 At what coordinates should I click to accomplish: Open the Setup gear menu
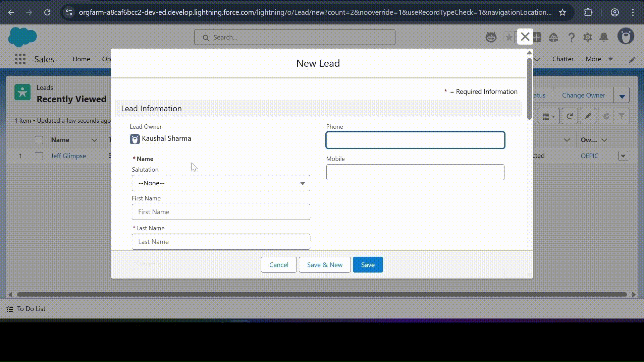pos(588,37)
